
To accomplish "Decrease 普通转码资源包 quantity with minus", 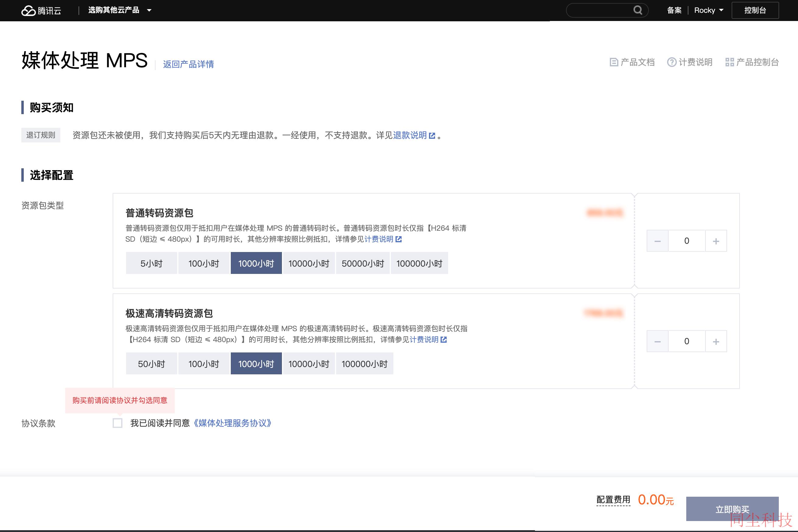I will coord(657,241).
